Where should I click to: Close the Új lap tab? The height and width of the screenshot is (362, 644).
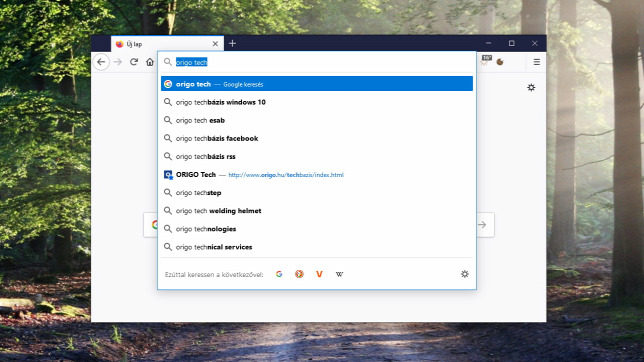215,44
